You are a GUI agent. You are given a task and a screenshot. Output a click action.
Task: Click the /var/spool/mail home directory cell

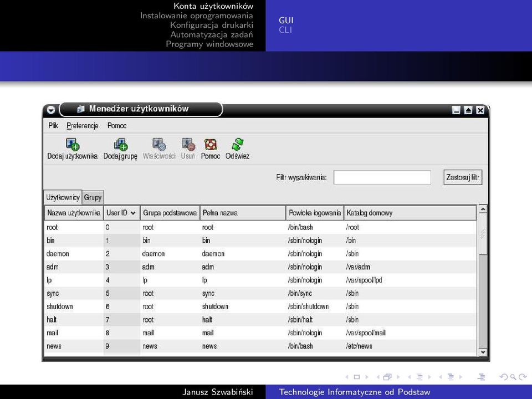pos(366,333)
